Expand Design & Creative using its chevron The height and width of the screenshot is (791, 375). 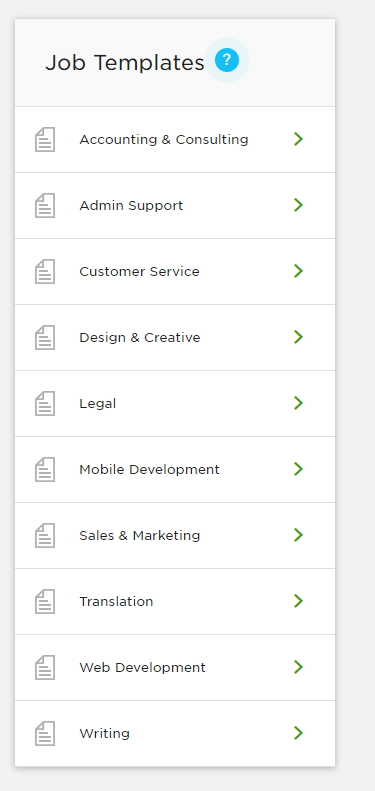pos(298,337)
